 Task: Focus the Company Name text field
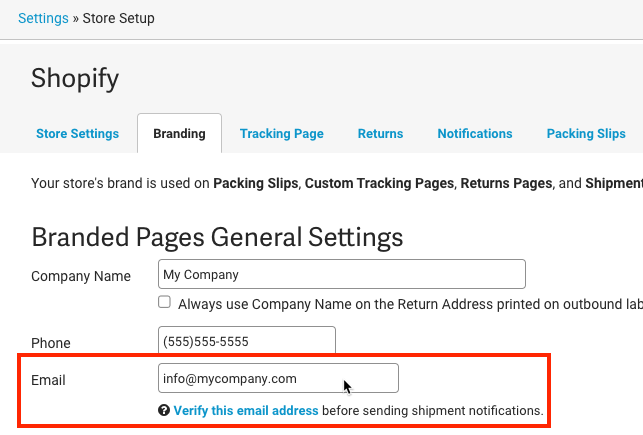342,274
